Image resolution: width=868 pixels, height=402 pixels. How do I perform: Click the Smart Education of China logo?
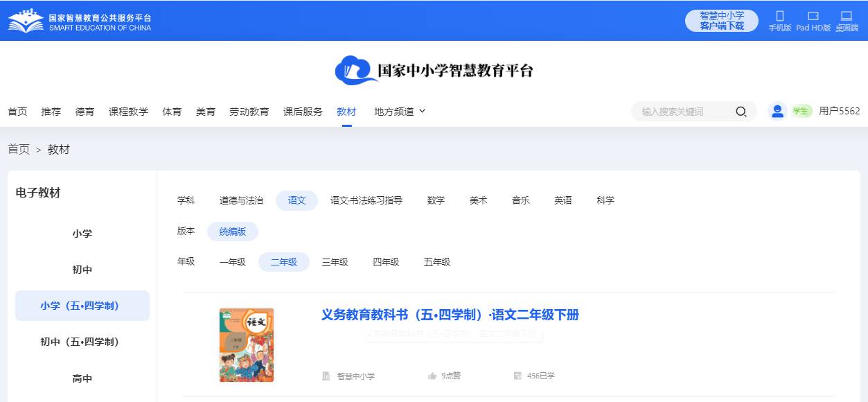(80, 21)
